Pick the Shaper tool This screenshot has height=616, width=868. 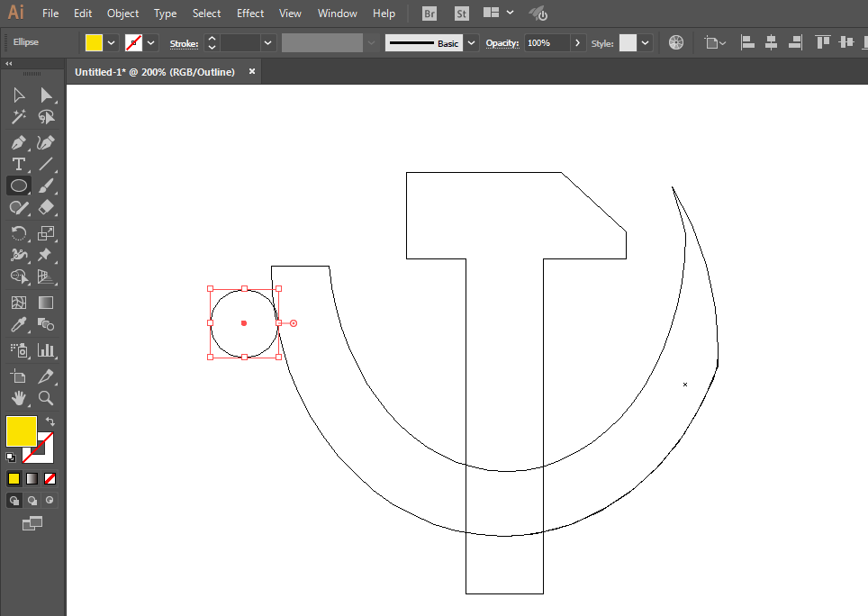tap(19, 207)
